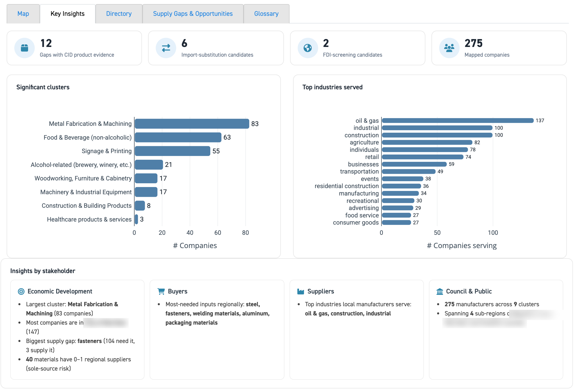576x392 pixels.
Task: Click '40 materials have 0–1 regional suppliers' bullet
Action: (x=78, y=364)
